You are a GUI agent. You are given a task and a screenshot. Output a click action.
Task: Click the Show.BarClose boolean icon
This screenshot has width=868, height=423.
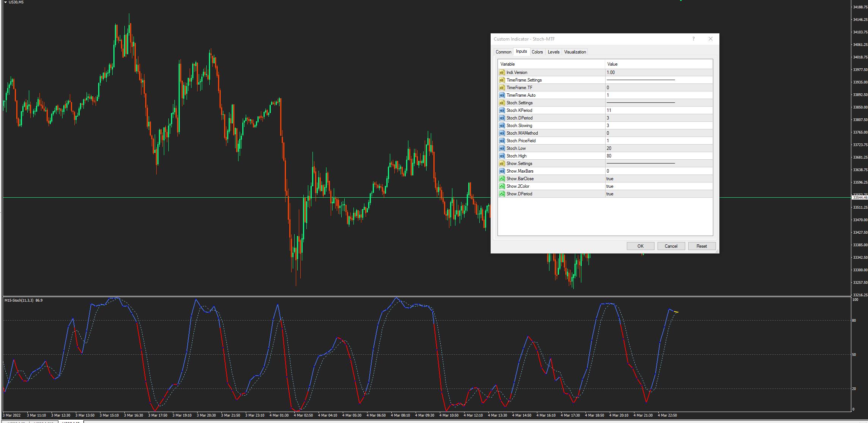pos(502,179)
